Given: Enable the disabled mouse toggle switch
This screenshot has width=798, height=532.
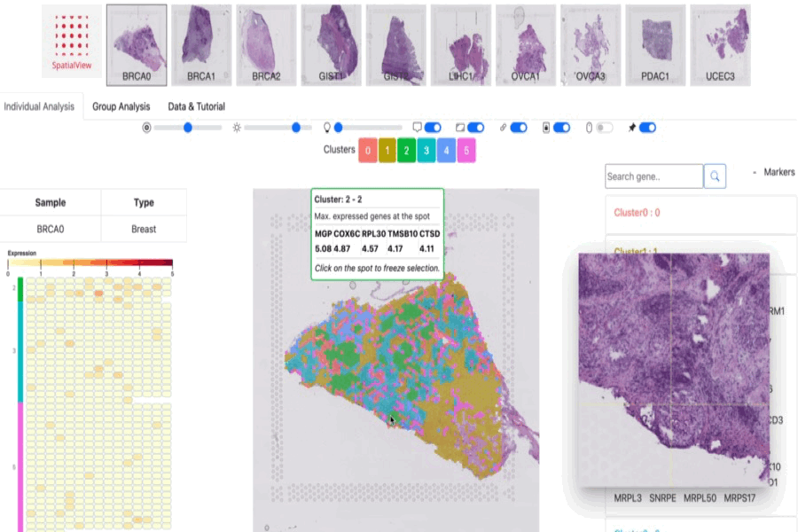Looking at the screenshot, I should point(604,128).
